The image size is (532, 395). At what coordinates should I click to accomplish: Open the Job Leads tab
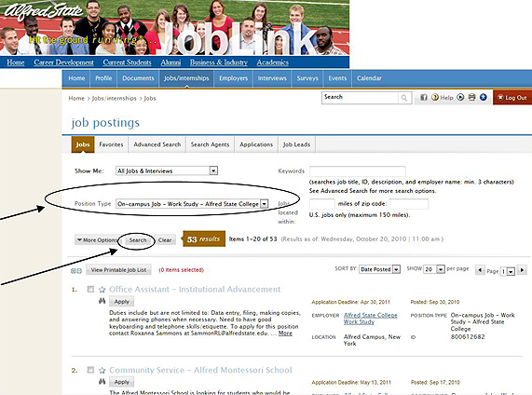pos(296,144)
